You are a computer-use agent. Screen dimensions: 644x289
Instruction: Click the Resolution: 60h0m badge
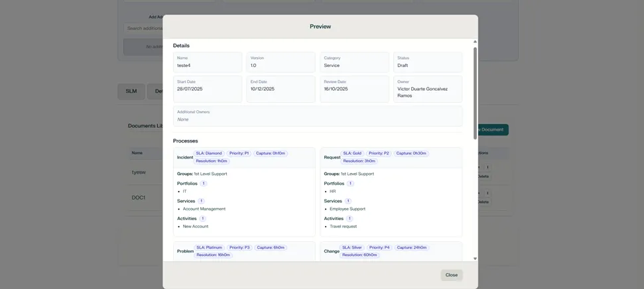[x=359, y=255]
